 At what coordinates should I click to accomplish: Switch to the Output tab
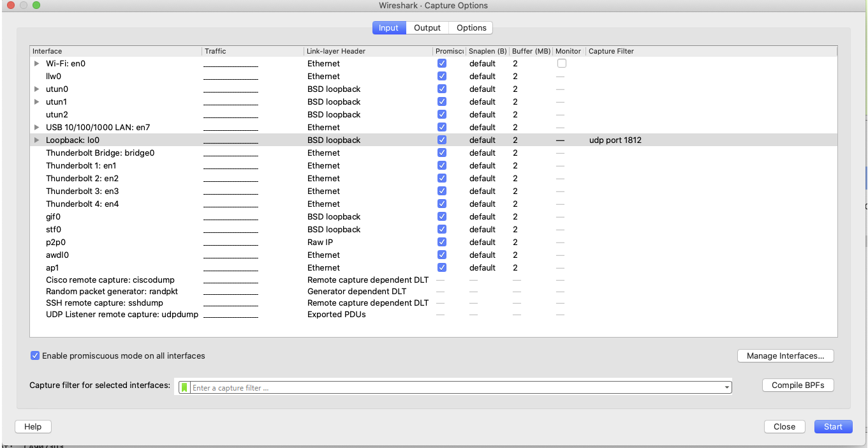[x=427, y=27]
